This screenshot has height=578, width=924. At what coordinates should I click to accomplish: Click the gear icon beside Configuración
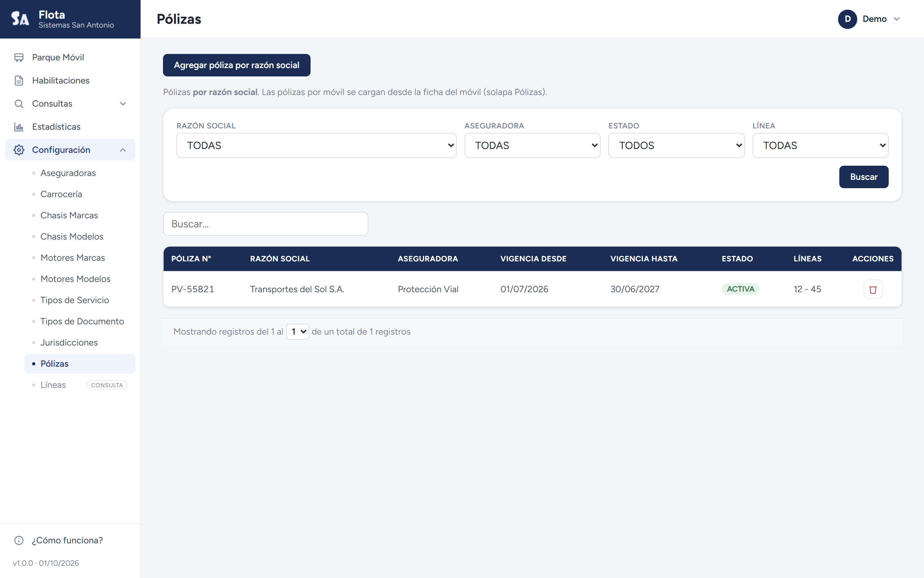[x=19, y=150]
